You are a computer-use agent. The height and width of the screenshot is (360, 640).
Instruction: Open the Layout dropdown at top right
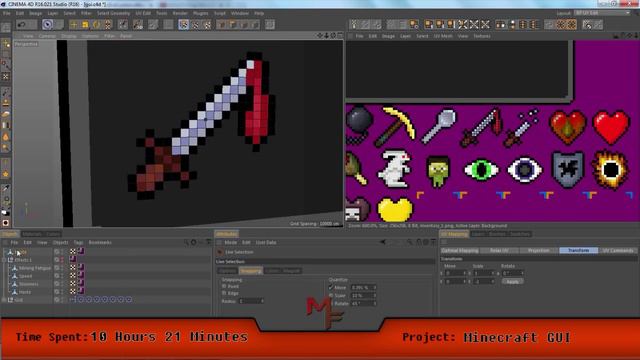pyautogui.click(x=602, y=13)
